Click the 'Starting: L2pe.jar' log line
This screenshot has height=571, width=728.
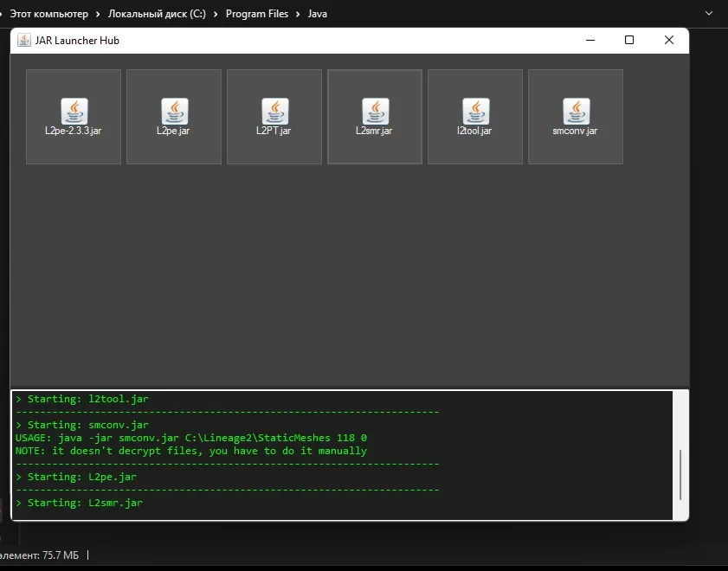pos(76,477)
